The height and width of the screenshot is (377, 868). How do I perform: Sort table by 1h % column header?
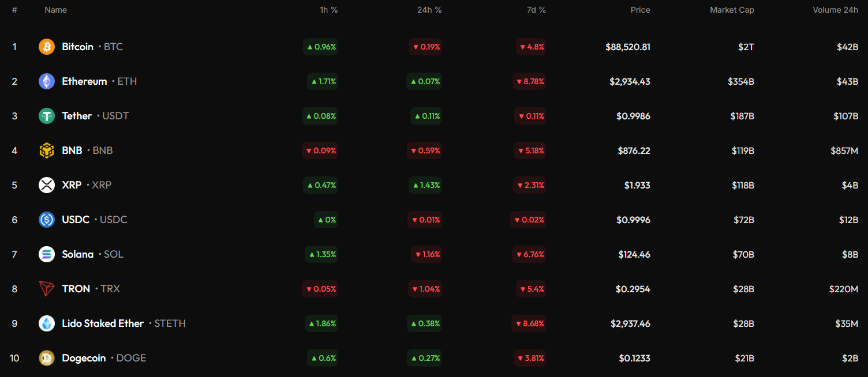(329, 10)
